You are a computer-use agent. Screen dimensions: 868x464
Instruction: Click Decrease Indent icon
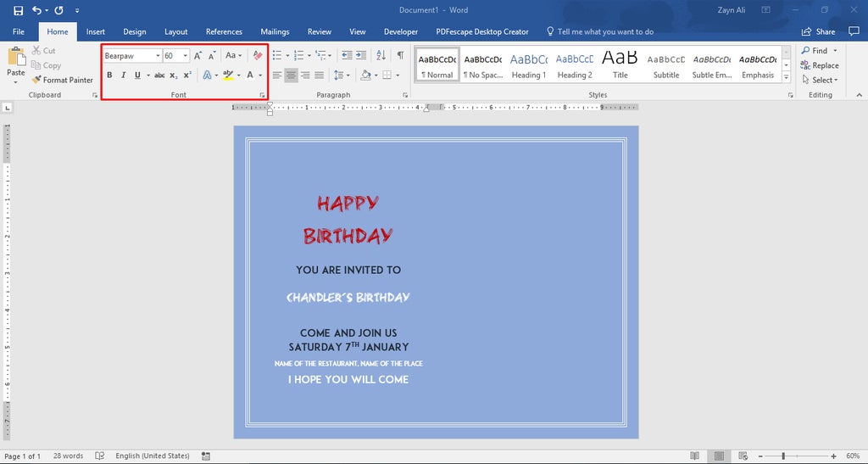[x=347, y=55]
